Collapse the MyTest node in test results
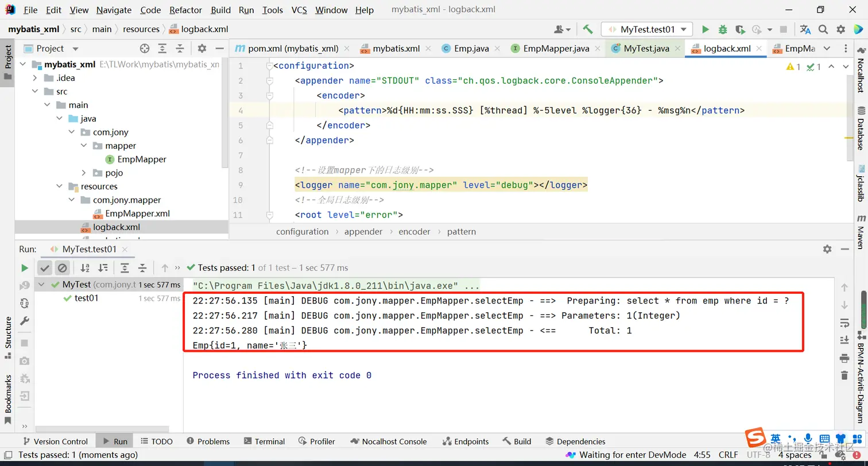 (x=41, y=285)
